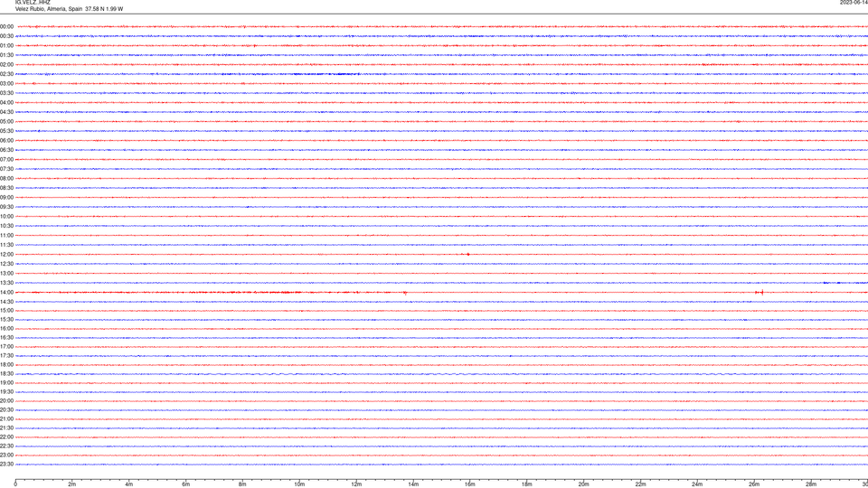Viewport: 868px width, 488px height.
Task: Click the station code IG.VELZ..HHZ title
Action: click(33, 2)
